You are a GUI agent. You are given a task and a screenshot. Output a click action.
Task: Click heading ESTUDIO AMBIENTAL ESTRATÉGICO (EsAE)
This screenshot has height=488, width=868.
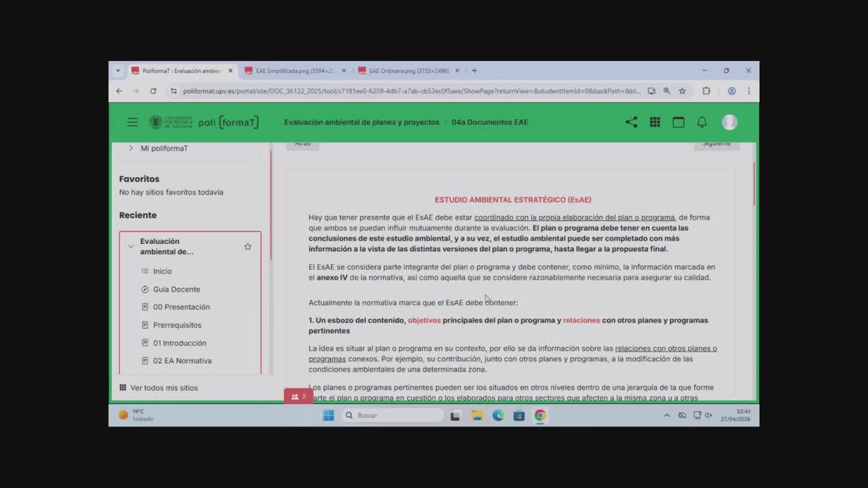click(513, 200)
